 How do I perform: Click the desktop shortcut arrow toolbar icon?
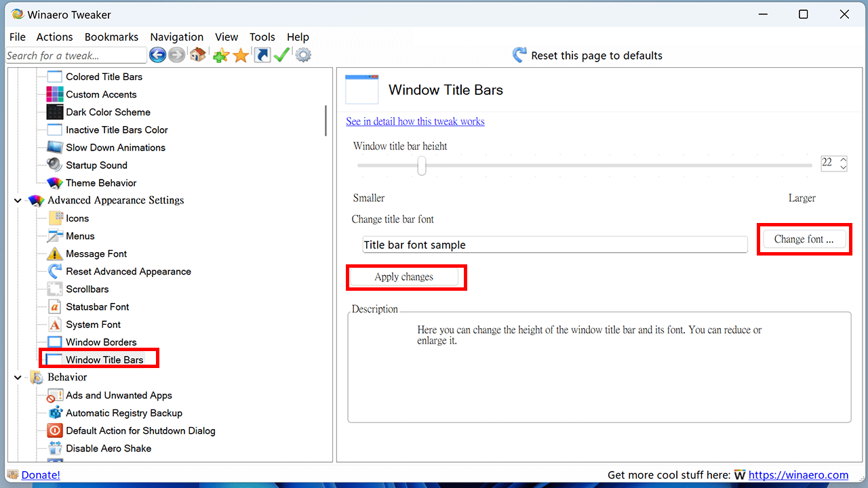[262, 56]
